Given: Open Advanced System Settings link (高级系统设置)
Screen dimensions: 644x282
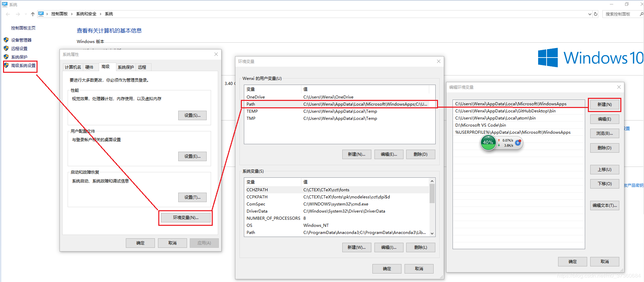Looking at the screenshot, I should click(x=23, y=66).
